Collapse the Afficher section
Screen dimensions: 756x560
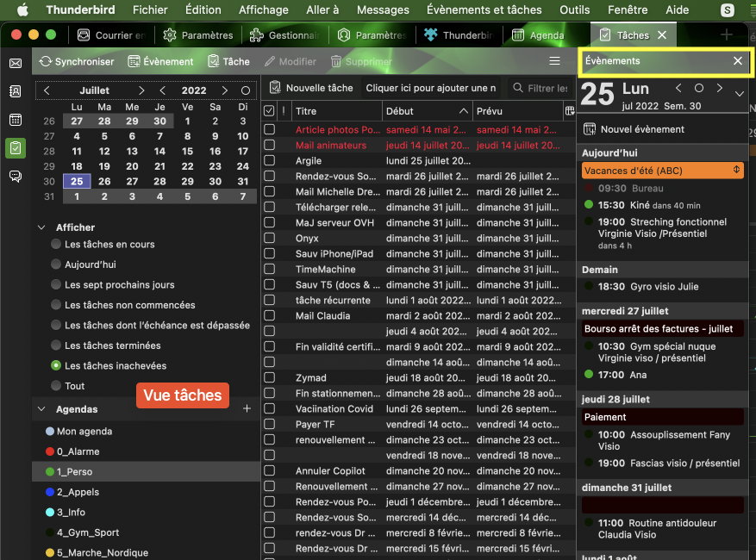click(41, 227)
